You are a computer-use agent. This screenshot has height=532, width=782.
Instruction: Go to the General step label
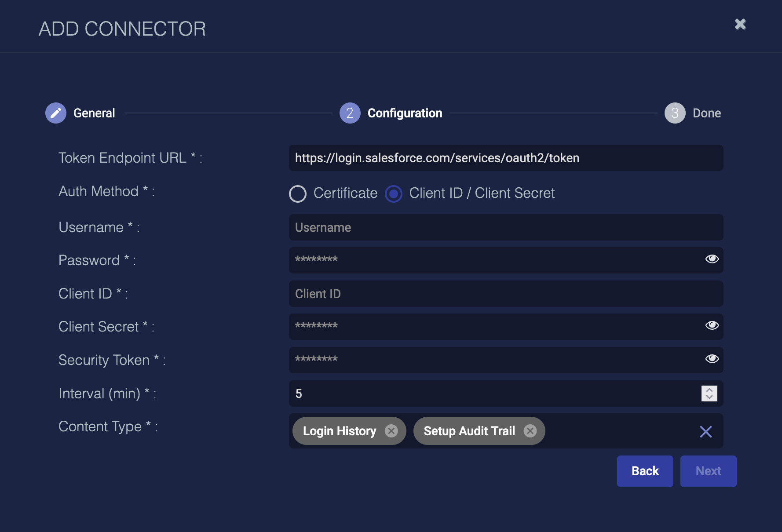94,113
